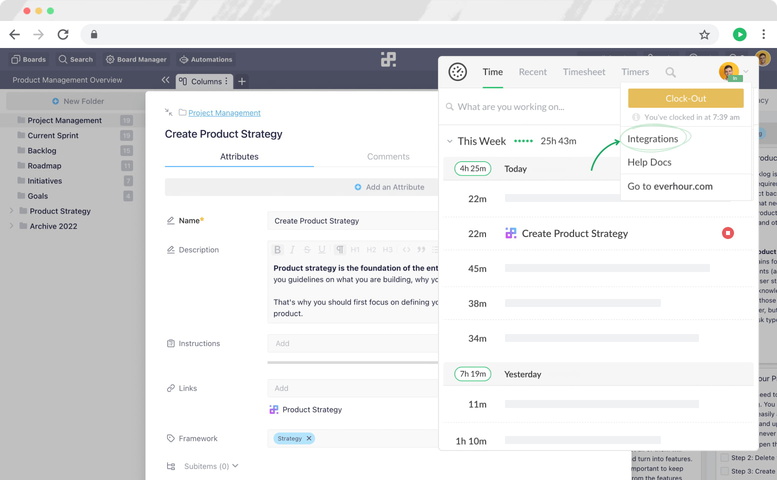This screenshot has height=480, width=777.
Task: Select the Columns view tab
Action: tap(204, 81)
